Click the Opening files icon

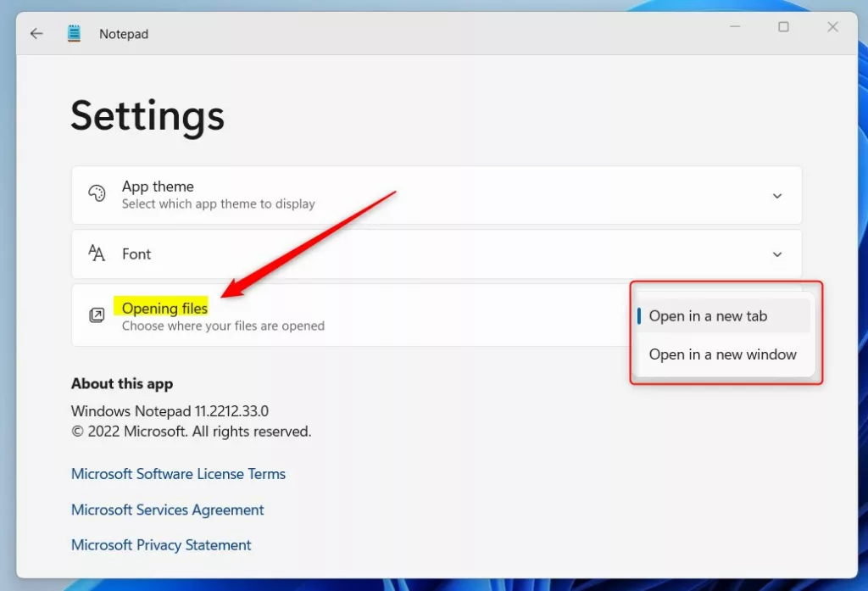coord(97,315)
